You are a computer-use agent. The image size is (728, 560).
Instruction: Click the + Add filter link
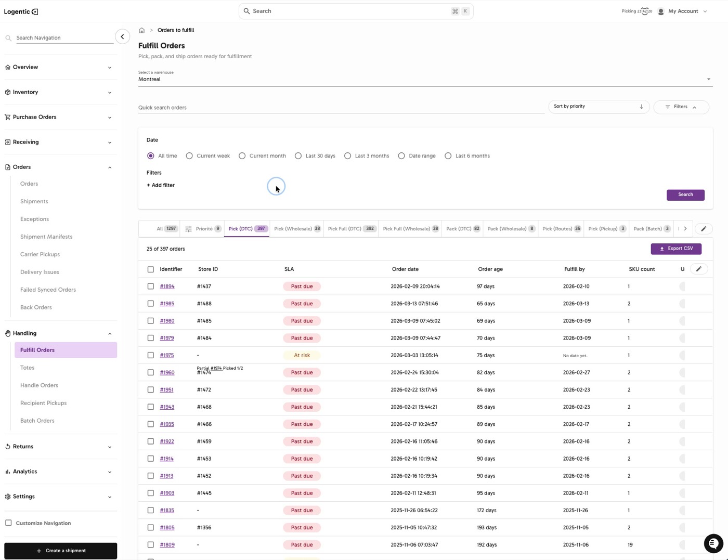click(x=161, y=185)
